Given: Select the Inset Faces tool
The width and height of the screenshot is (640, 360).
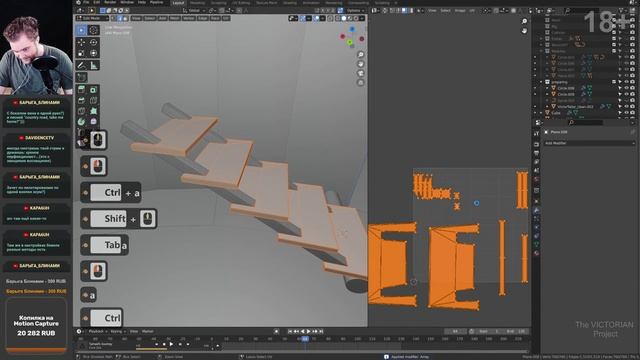Looking at the screenshot, I should (93, 90).
